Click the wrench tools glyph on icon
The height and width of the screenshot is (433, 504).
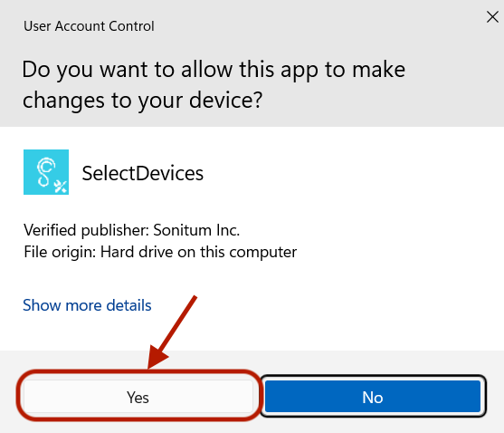coord(61,187)
